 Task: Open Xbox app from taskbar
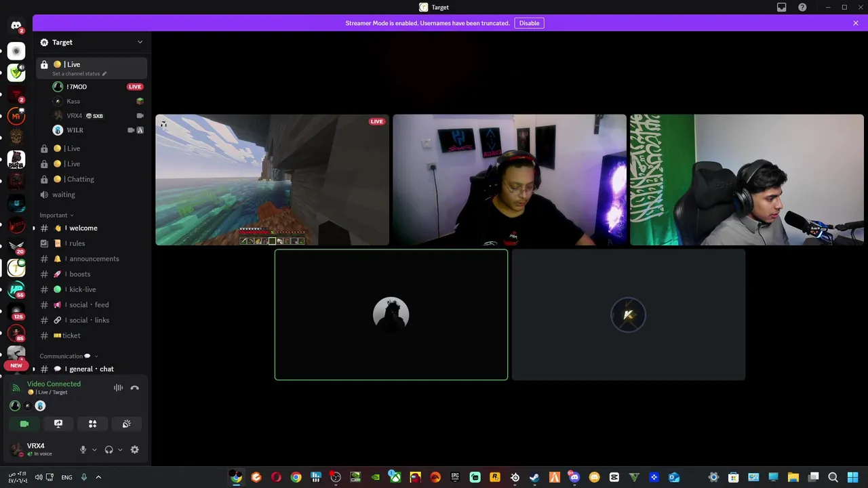tap(395, 477)
